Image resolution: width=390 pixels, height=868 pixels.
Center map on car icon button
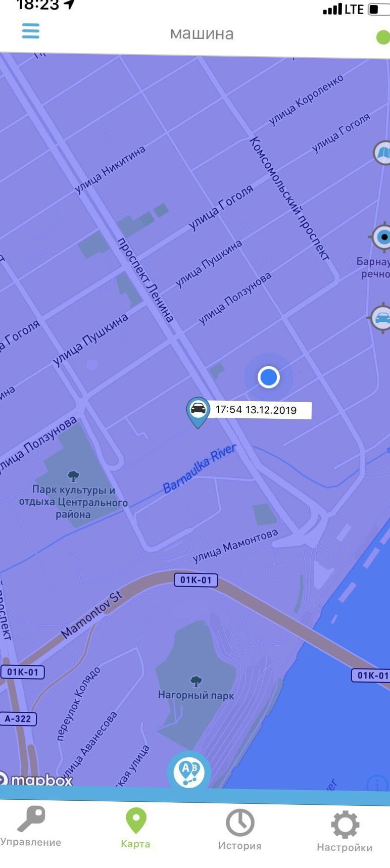(x=380, y=318)
